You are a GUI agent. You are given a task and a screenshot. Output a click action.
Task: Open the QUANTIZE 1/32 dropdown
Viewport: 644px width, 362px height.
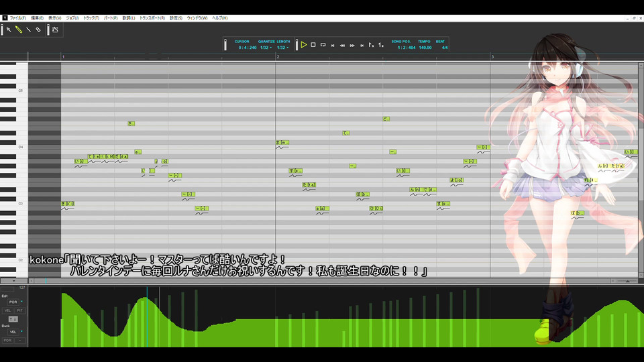266,48
